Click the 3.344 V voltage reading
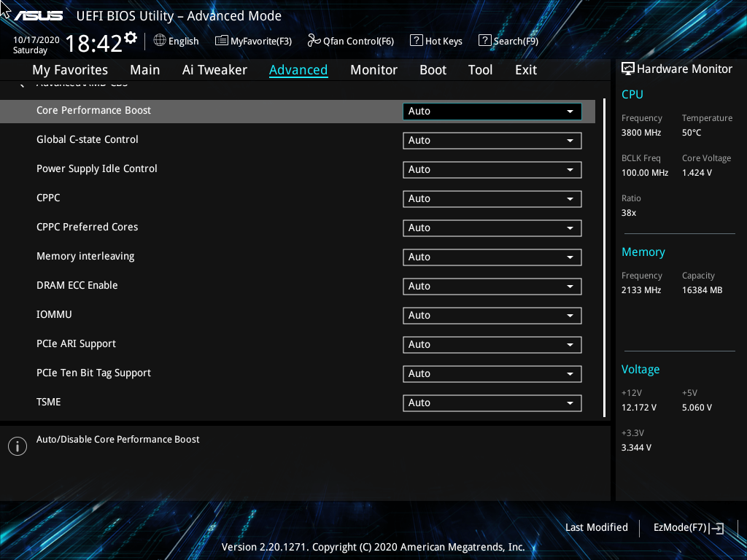 pos(636,448)
